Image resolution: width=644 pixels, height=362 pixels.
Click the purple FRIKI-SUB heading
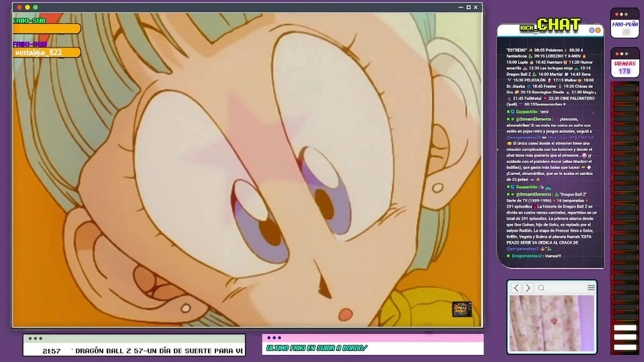tap(30, 44)
